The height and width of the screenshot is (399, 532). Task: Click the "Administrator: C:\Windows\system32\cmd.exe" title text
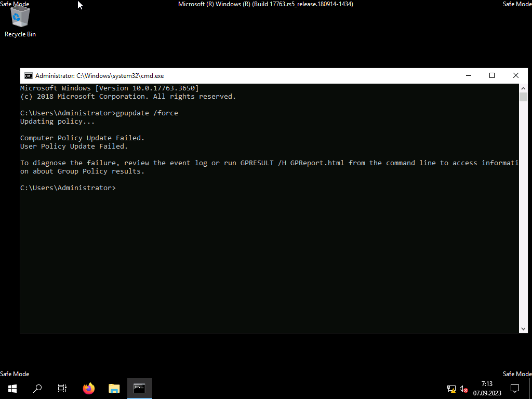99,76
